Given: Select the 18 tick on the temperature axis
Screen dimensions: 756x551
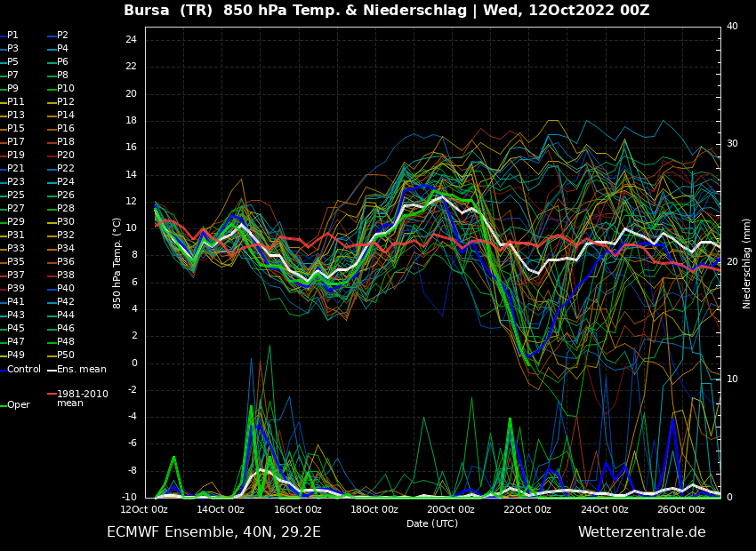Looking at the screenshot, I should [131, 120].
